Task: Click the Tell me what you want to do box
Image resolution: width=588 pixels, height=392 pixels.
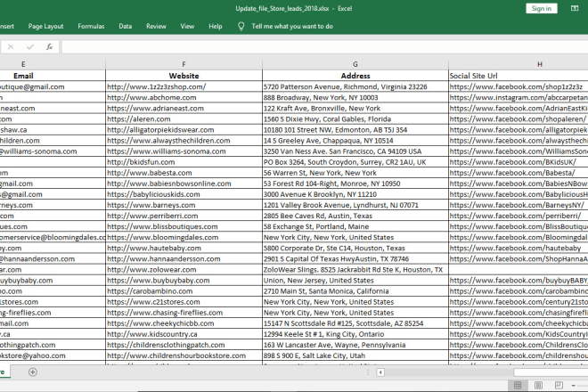Action: click(x=292, y=26)
